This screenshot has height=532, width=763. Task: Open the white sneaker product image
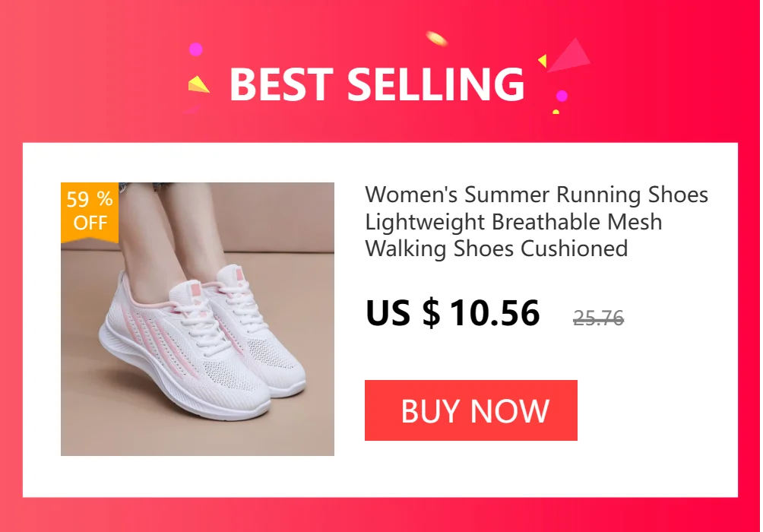coord(197,318)
